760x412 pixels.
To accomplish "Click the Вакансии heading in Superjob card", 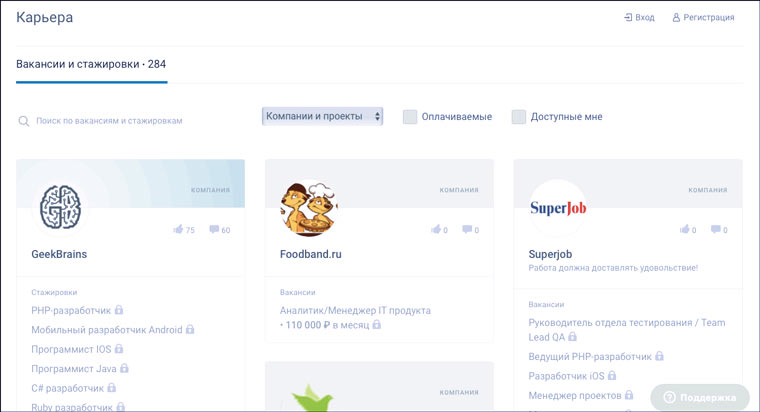I will click(546, 304).
